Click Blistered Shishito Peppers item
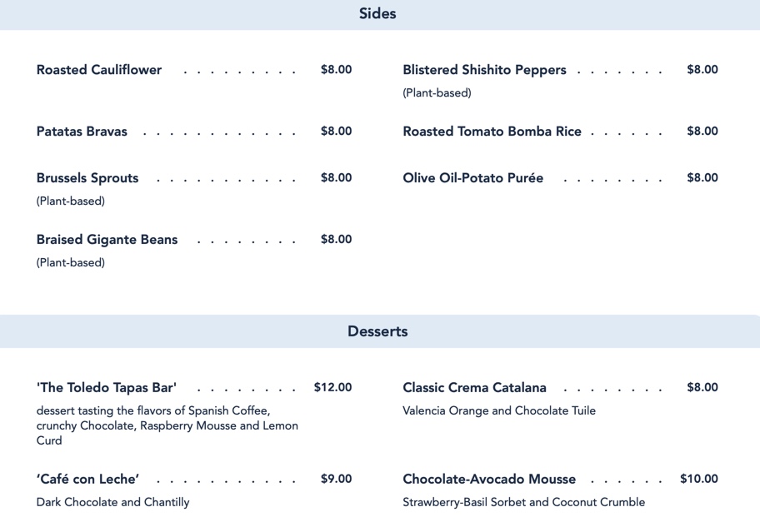The height and width of the screenshot is (532, 760). pos(484,70)
